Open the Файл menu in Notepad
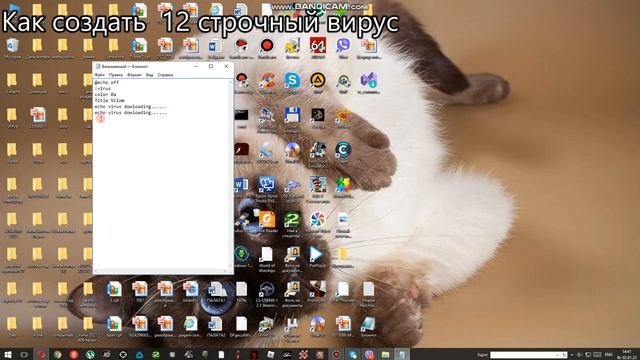The width and height of the screenshot is (640, 360). [x=100, y=75]
